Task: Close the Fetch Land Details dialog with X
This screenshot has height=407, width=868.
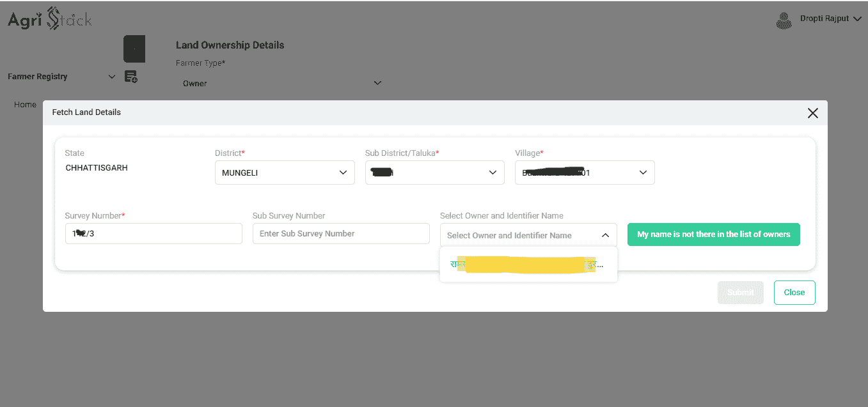Action: pyautogui.click(x=812, y=113)
